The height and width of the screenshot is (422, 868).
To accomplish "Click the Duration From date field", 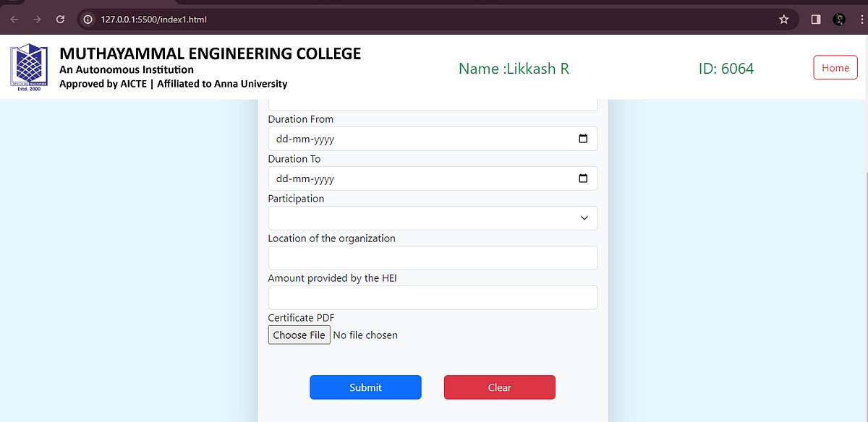I will coord(433,139).
